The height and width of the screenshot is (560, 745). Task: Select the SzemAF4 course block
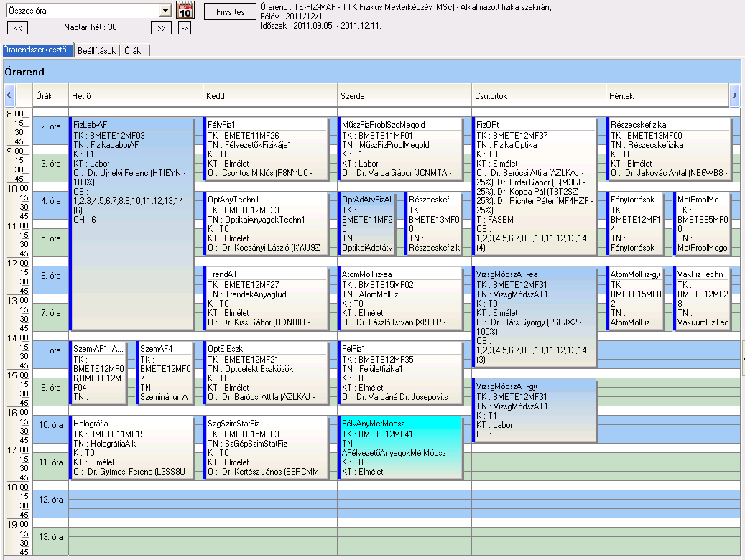click(165, 373)
